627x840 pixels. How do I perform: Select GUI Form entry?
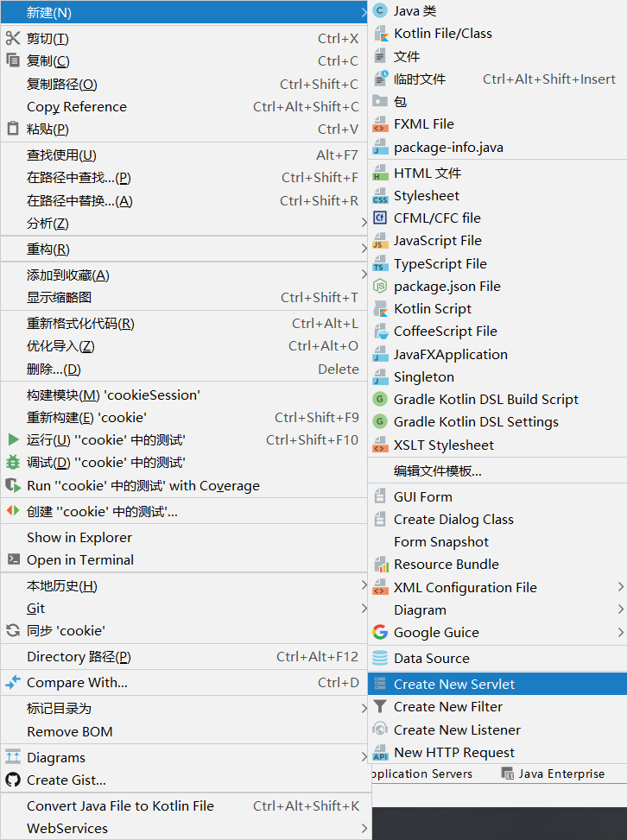click(x=497, y=496)
